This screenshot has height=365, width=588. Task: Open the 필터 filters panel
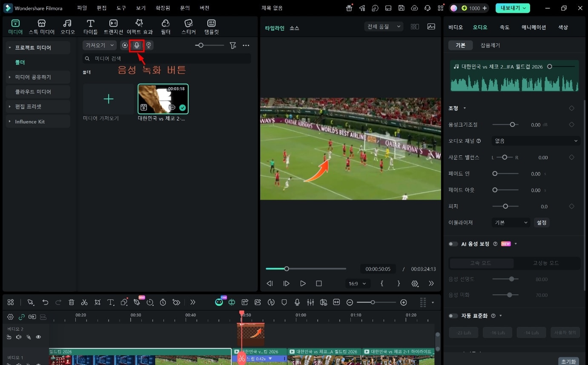[x=166, y=27]
